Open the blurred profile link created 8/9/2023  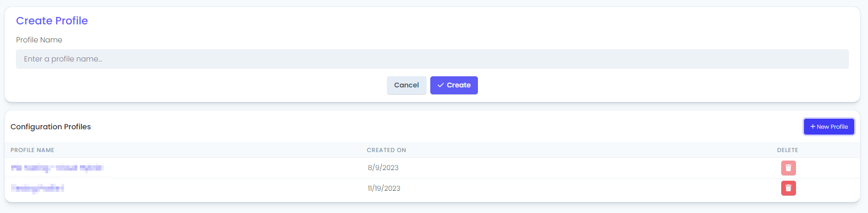click(57, 168)
